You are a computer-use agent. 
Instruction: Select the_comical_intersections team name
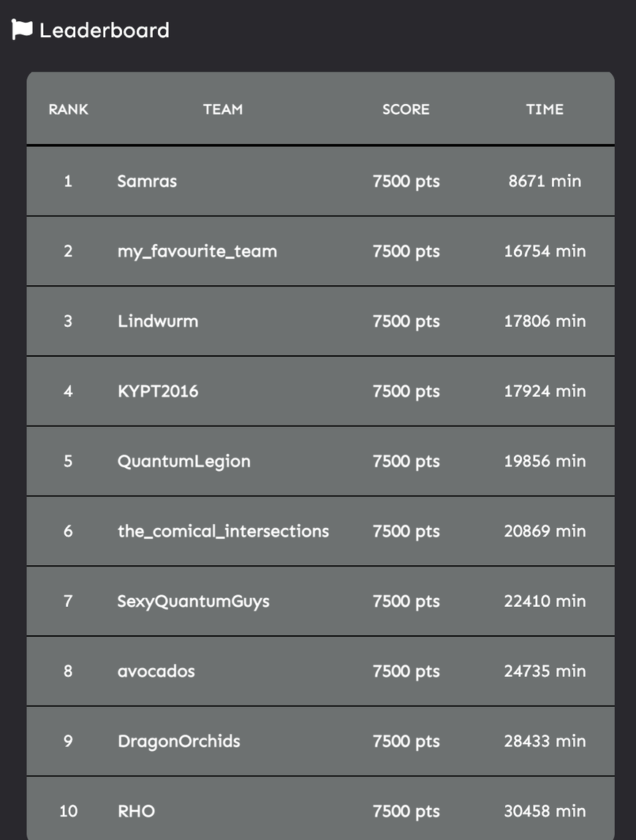pos(223,531)
